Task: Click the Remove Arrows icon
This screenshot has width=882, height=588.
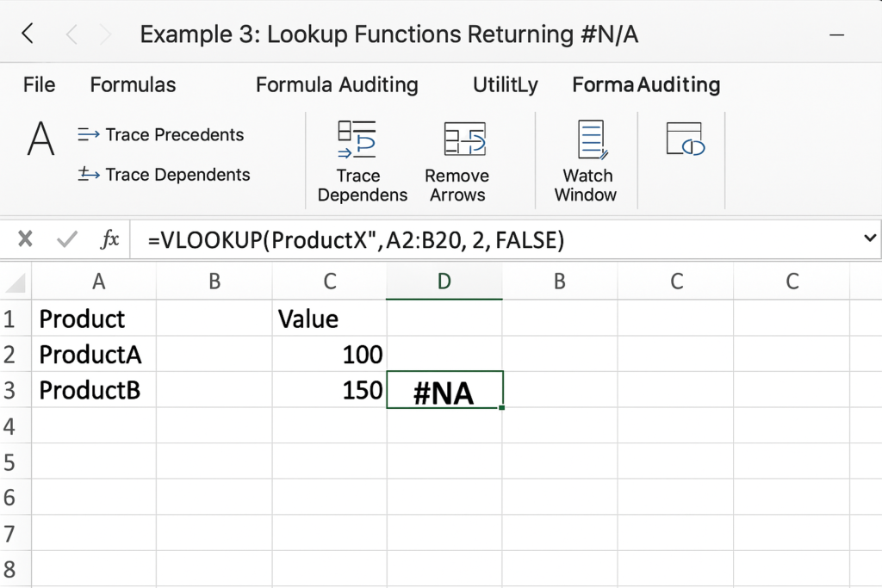Action: tap(464, 139)
